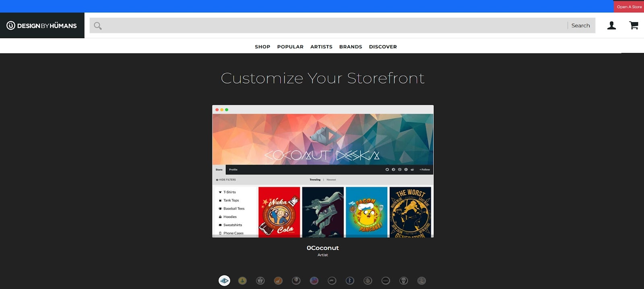Click the Search button
The height and width of the screenshot is (289, 644).
580,25
